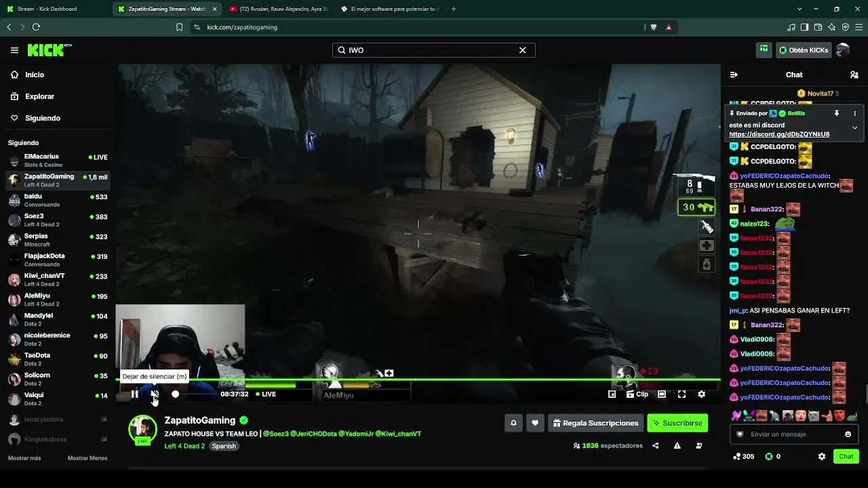Open Solicorn channel in the sidebar
Viewport: 868px width, 488px height.
[x=57, y=379]
